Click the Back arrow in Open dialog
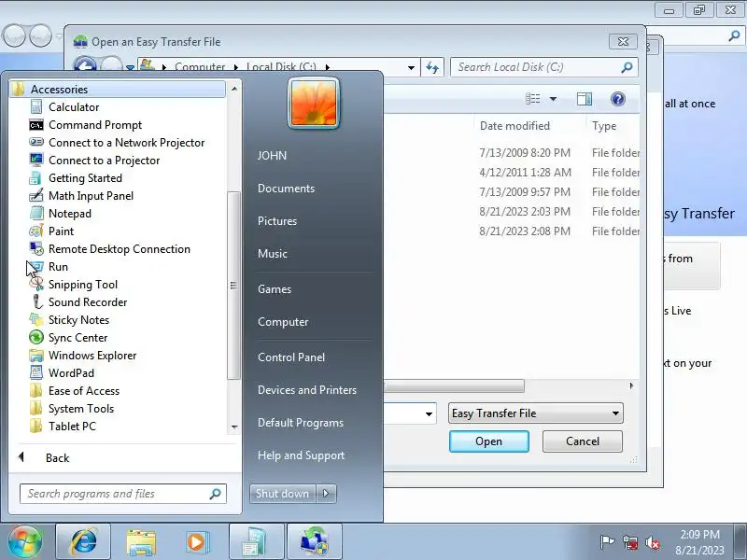 coord(85,65)
